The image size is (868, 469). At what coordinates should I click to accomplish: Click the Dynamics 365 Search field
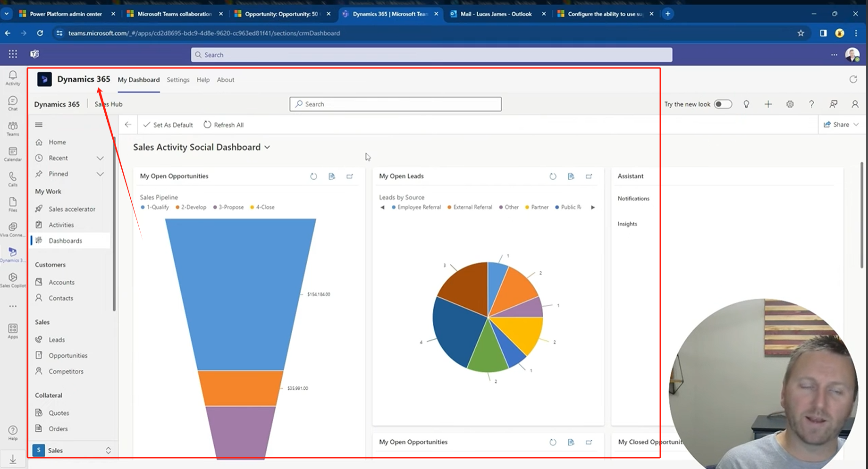click(396, 104)
